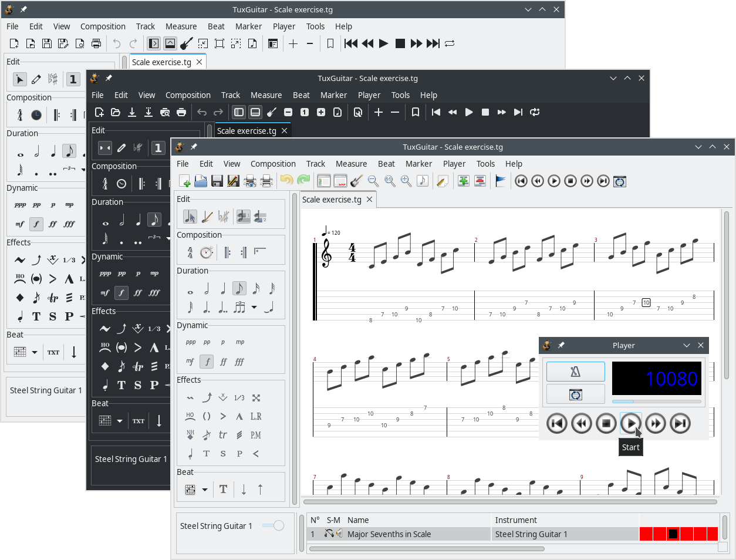Click the trill 'tr' effect in front Effects panel
This screenshot has width=736, height=560.
click(x=223, y=435)
